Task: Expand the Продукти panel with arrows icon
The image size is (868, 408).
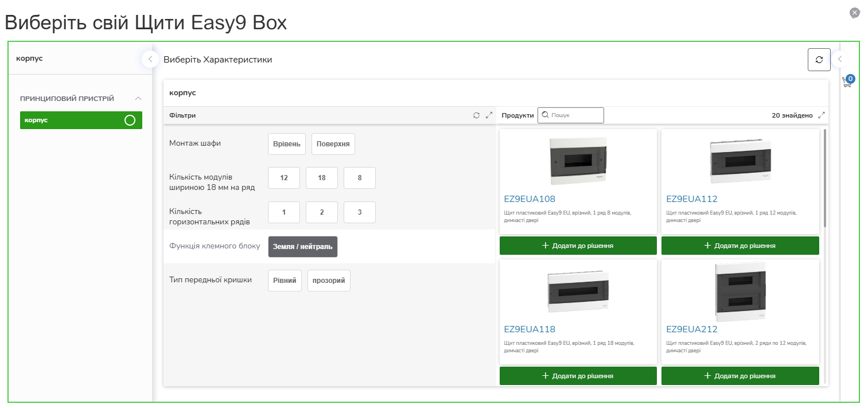Action: pyautogui.click(x=822, y=115)
